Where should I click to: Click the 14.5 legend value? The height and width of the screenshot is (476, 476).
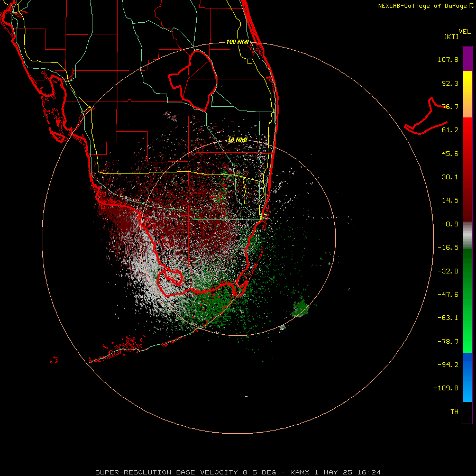tap(450, 200)
